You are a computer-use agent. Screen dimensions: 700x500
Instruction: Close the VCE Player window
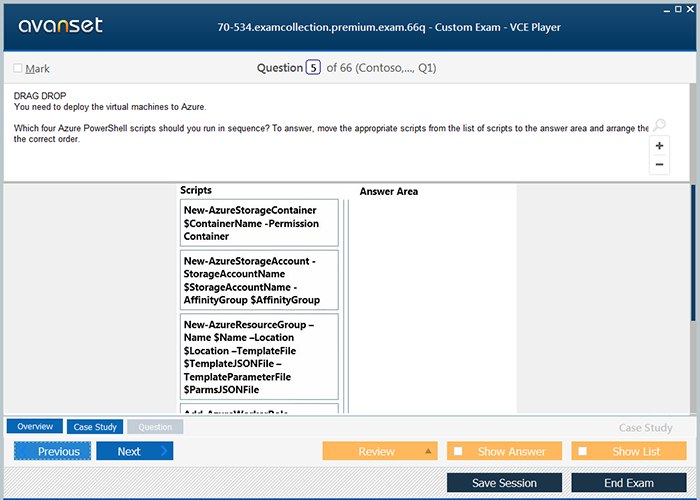tap(689, 9)
